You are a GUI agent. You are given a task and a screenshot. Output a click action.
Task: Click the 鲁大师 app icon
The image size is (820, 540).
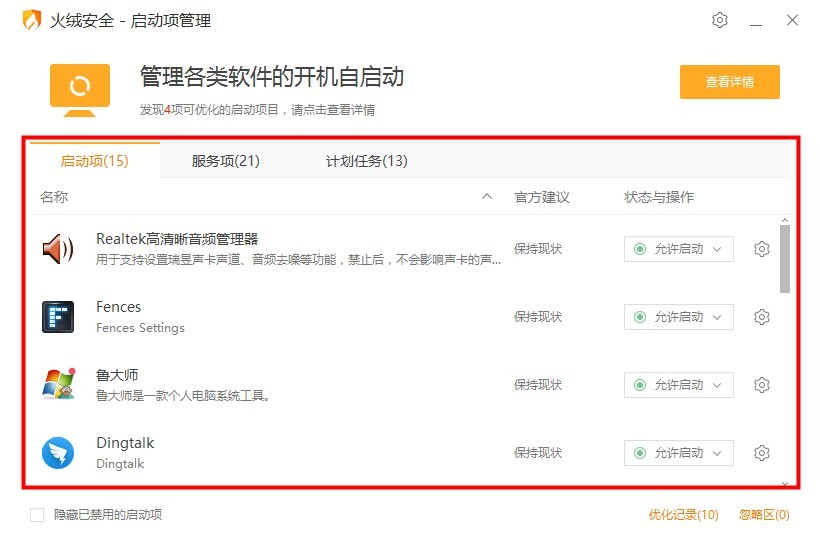click(x=59, y=384)
